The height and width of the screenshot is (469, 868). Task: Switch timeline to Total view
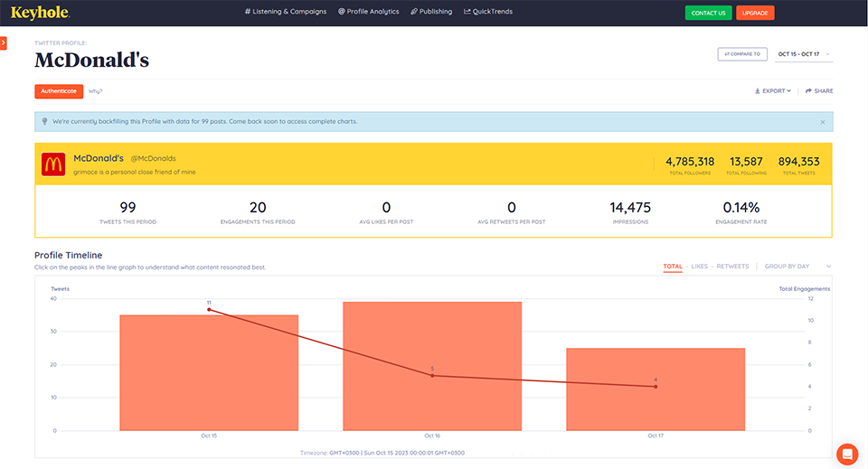673,266
